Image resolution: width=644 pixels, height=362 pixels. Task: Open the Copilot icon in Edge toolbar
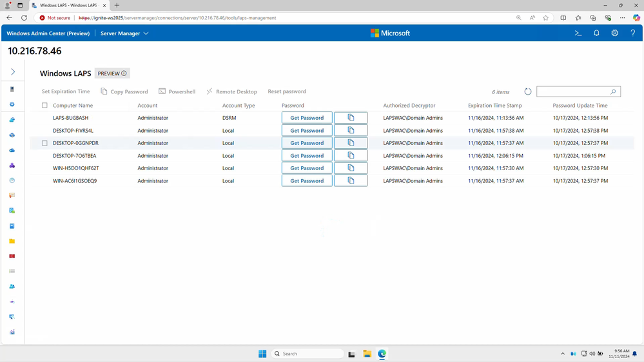636,17
